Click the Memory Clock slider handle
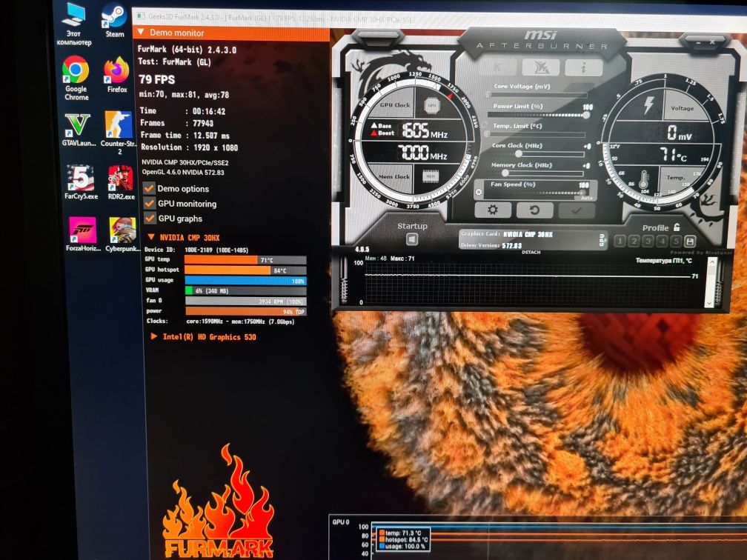This screenshot has width=747, height=560. click(x=505, y=173)
